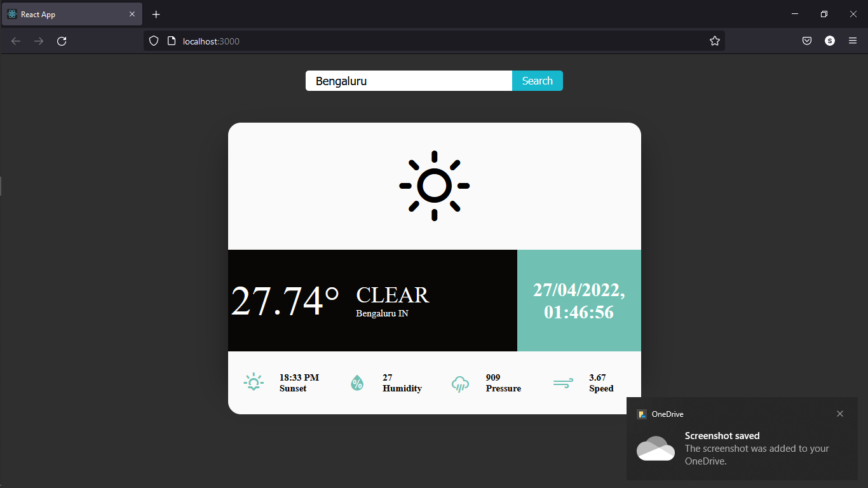Image resolution: width=868 pixels, height=488 pixels.
Task: Click the humidity droplet icon
Action: pyautogui.click(x=357, y=383)
